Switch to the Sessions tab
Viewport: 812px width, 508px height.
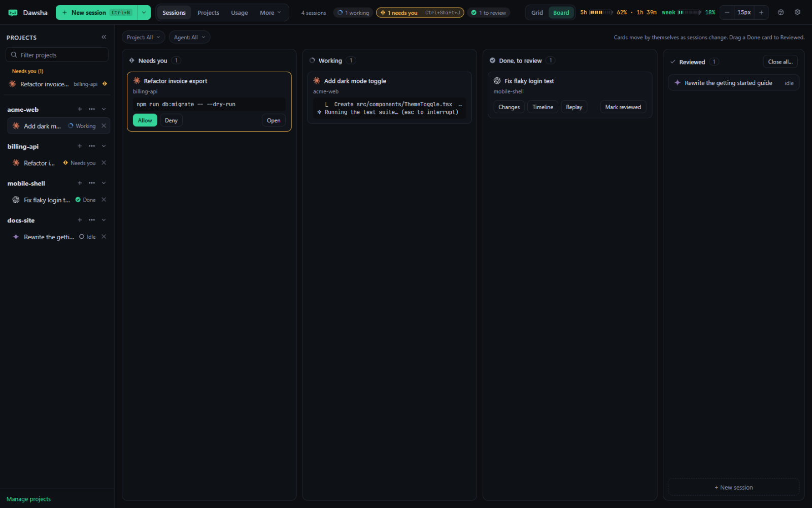pos(174,13)
